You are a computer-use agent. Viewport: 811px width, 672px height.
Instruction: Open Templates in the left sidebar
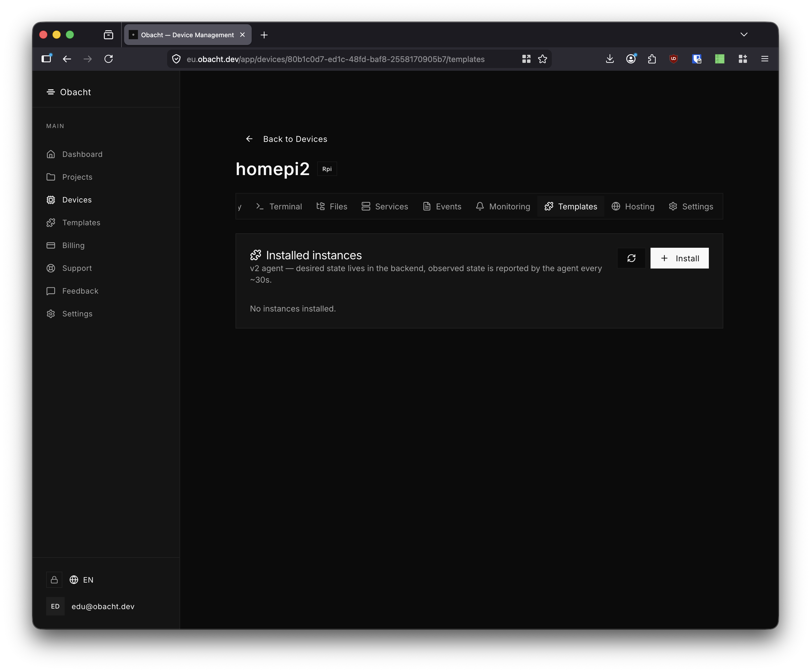[73, 222]
